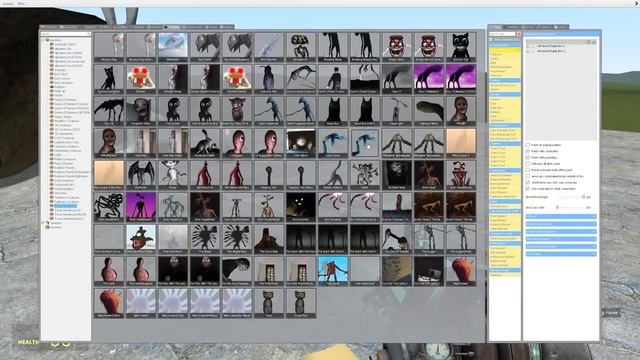Pick the dark photo with bright light icon
The image size is (640, 360).
pyautogui.click(x=301, y=142)
